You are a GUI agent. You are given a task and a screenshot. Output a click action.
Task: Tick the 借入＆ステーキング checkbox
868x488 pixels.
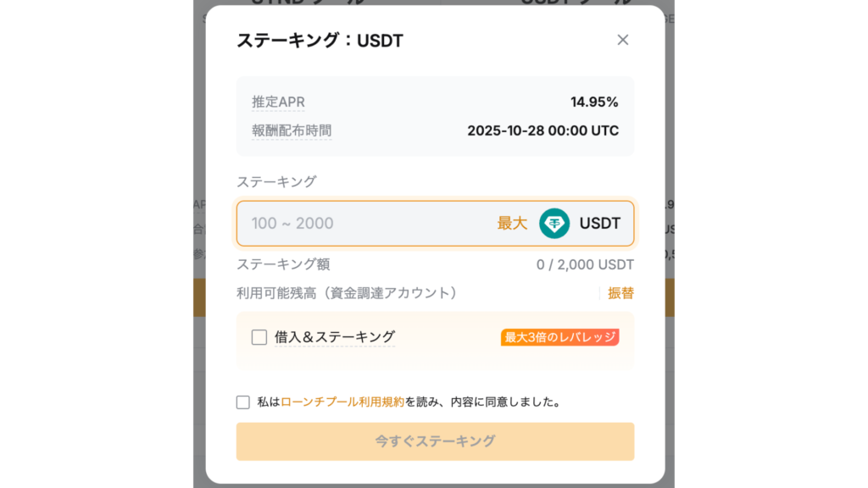tap(259, 337)
